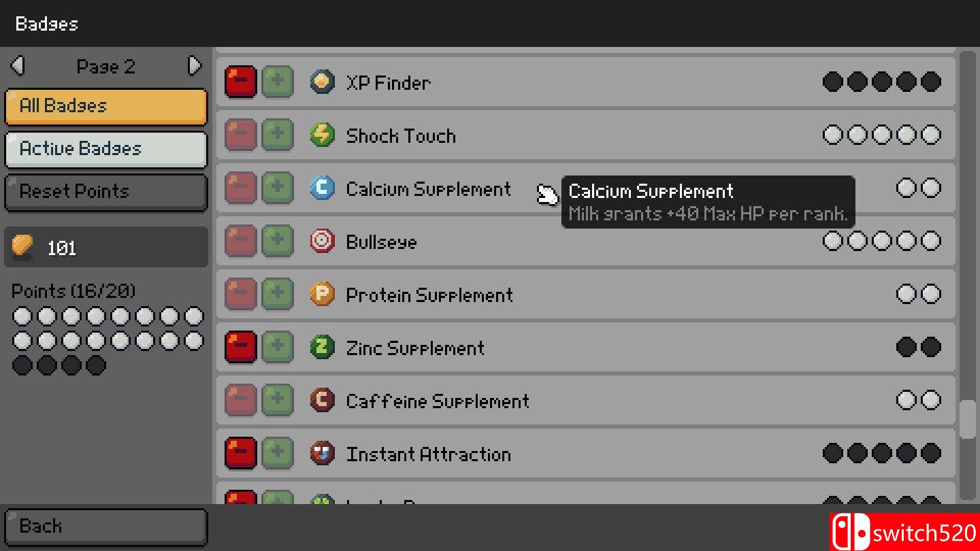Image resolution: width=980 pixels, height=551 pixels.
Task: Click the Calcium Supplement badge icon
Action: click(x=322, y=188)
